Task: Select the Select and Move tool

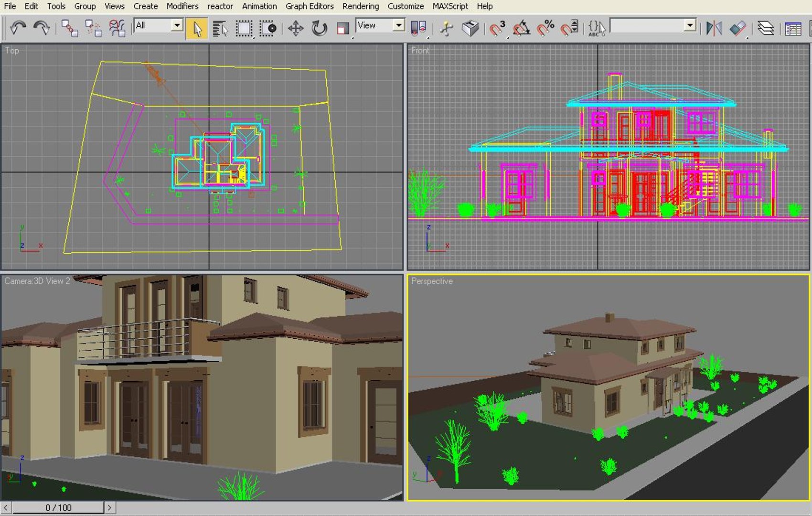Action: click(296, 28)
